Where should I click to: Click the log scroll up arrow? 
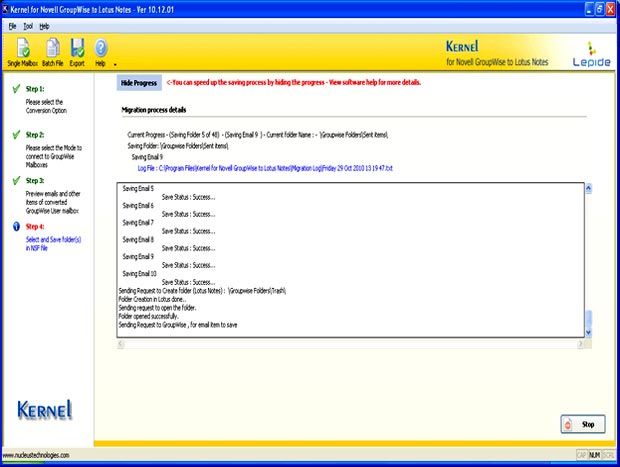click(x=588, y=188)
